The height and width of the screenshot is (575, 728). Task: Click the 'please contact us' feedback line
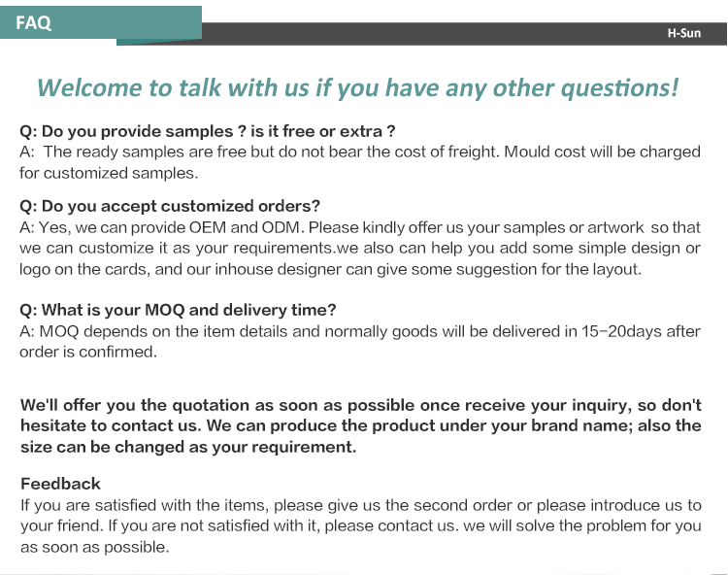point(361,525)
